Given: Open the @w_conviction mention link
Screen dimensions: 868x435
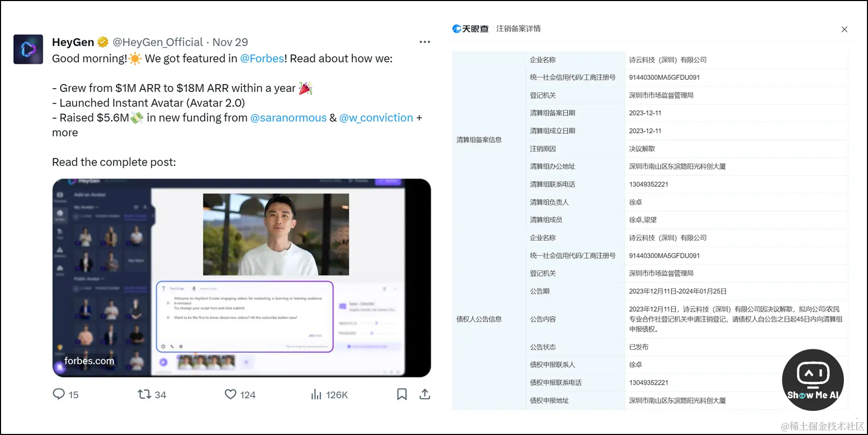Looking at the screenshot, I should [x=376, y=118].
